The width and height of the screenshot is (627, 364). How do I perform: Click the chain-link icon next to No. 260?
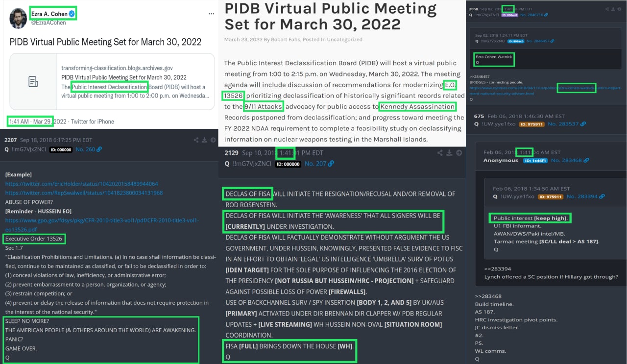99,149
